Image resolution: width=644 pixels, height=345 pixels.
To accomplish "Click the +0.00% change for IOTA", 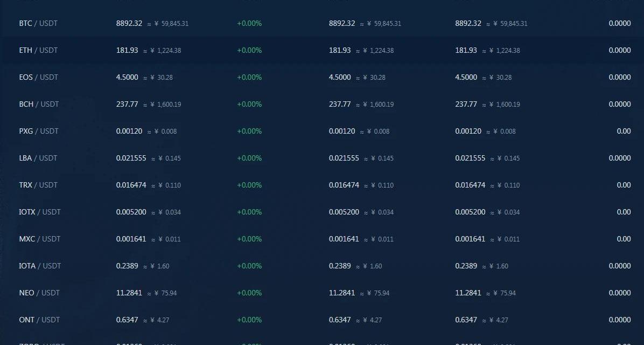I will pos(249,266).
